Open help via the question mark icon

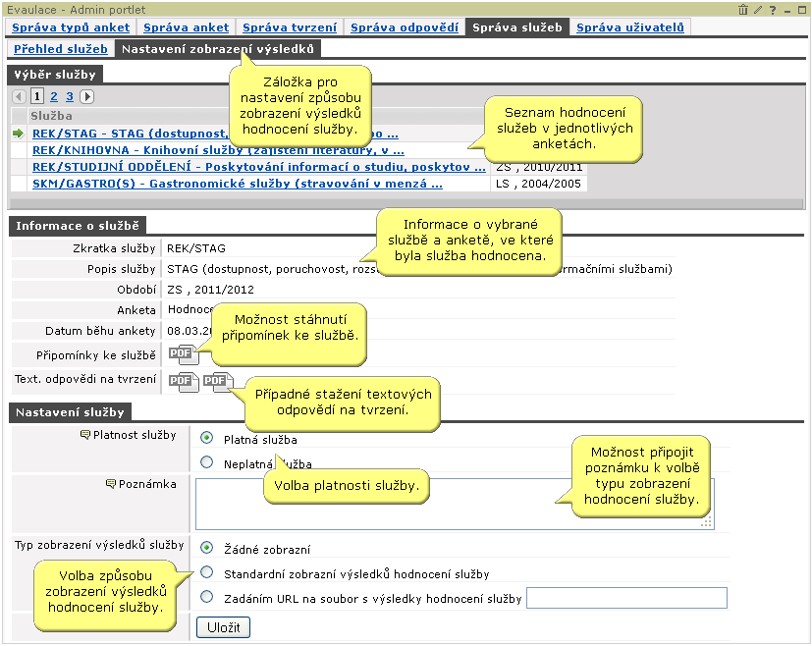773,10
